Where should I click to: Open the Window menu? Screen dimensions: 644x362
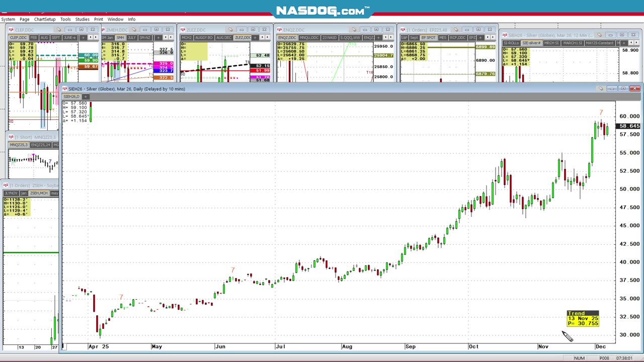tap(115, 19)
